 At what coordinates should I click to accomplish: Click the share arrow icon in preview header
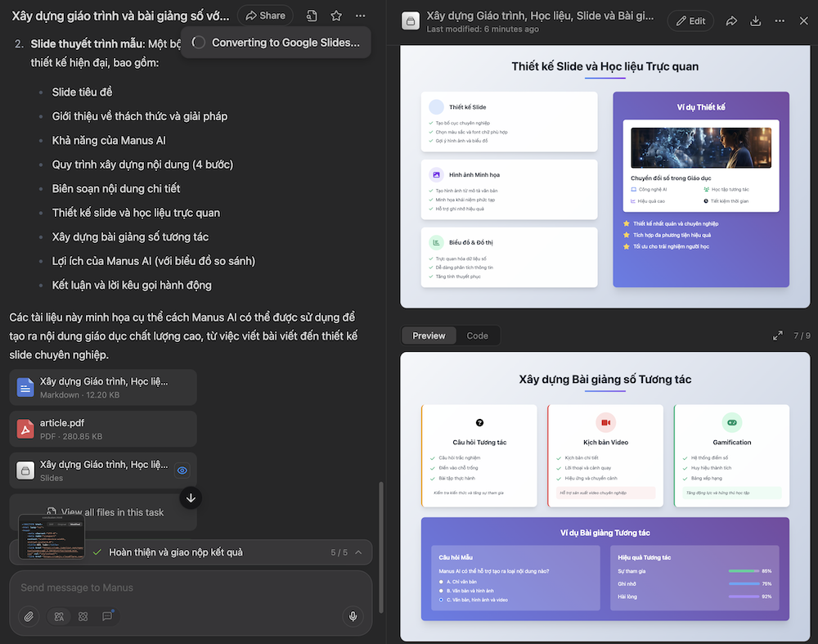coord(731,21)
